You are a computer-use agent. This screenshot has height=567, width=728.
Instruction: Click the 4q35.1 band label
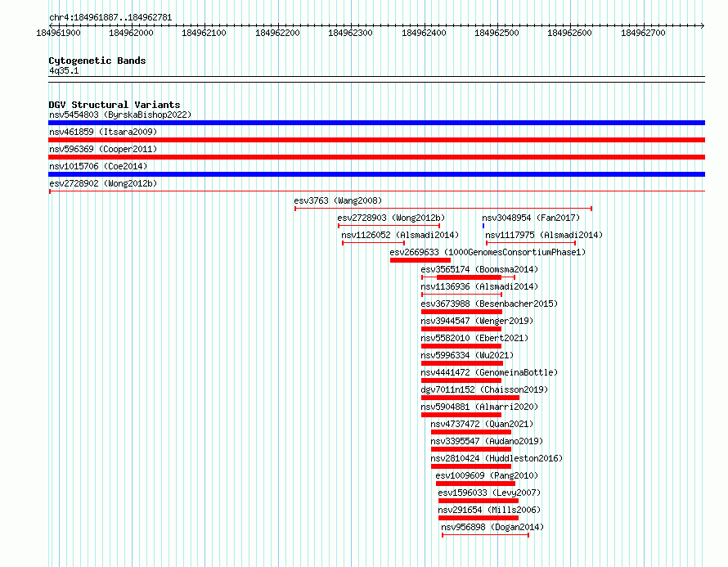(x=64, y=70)
